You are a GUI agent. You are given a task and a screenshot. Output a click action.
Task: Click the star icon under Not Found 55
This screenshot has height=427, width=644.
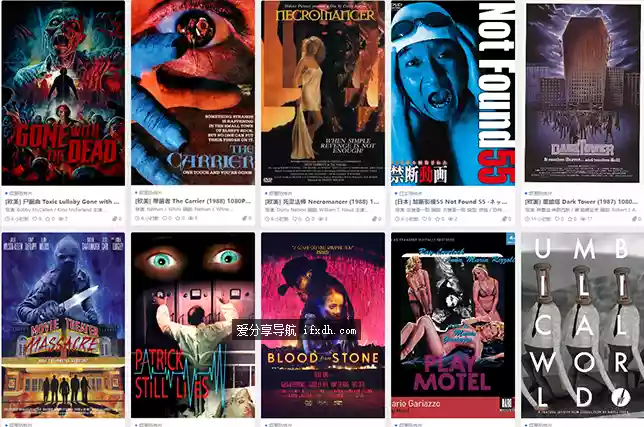[x=437, y=219]
